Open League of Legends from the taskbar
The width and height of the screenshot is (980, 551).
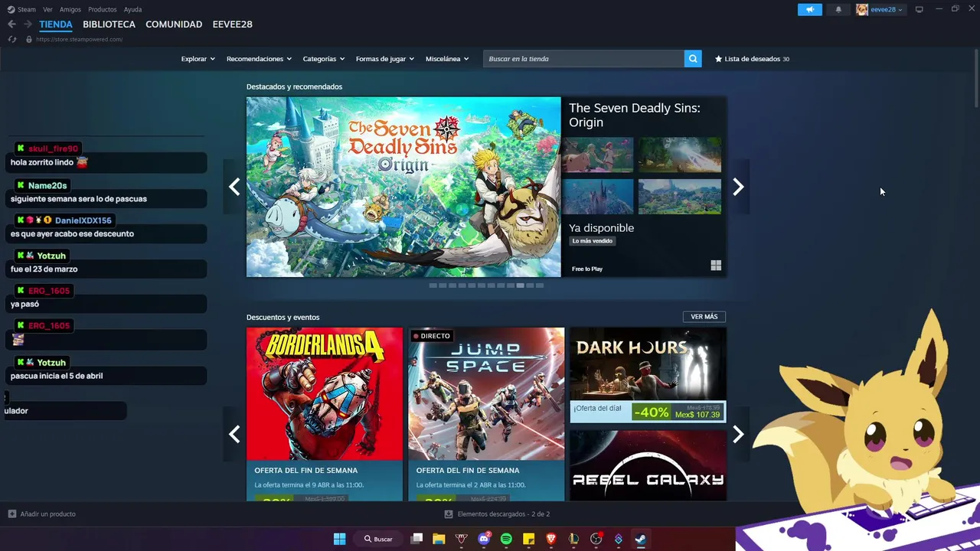click(x=573, y=539)
